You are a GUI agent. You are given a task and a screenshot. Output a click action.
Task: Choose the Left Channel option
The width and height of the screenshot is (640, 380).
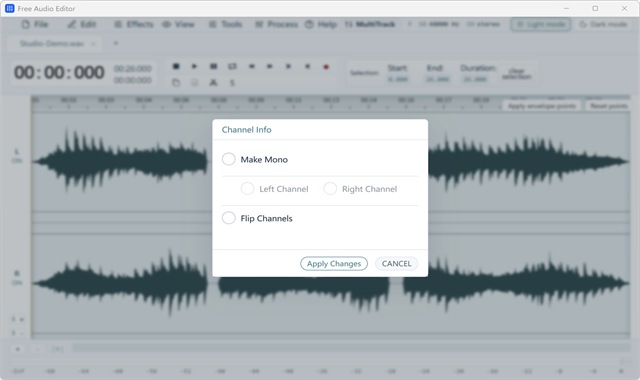coord(247,189)
